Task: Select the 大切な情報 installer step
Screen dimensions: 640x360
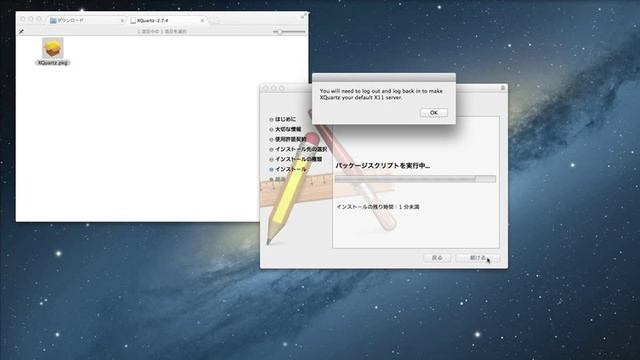Action: coord(285,129)
